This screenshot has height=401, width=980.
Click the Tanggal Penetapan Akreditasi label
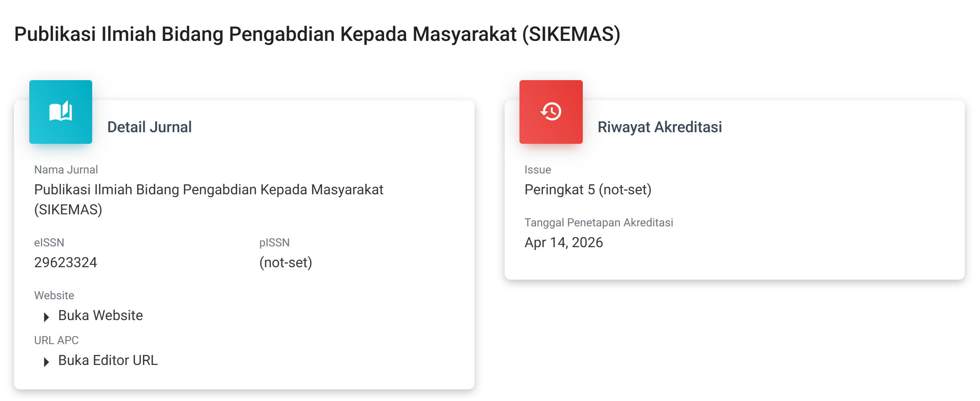[x=598, y=223]
